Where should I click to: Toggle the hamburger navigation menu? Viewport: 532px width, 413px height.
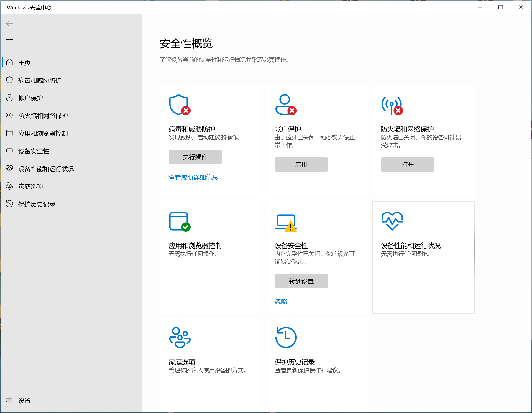point(9,41)
